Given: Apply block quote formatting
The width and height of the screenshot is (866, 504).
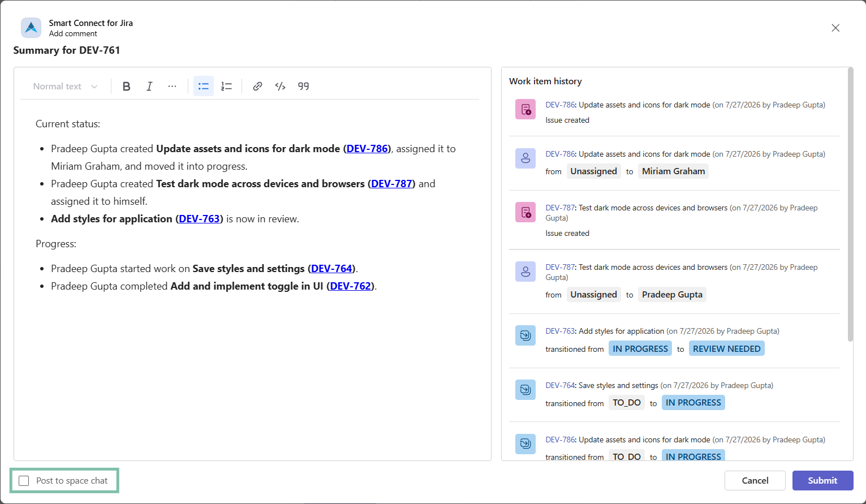Looking at the screenshot, I should [304, 86].
